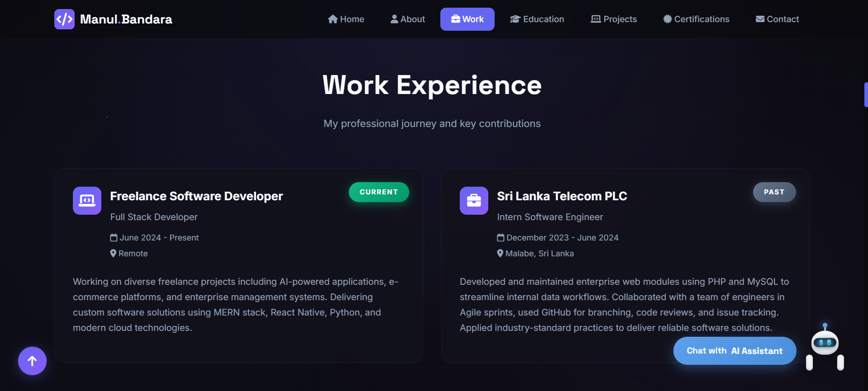
Task: Open the Projects section from navigation
Action: tap(613, 19)
